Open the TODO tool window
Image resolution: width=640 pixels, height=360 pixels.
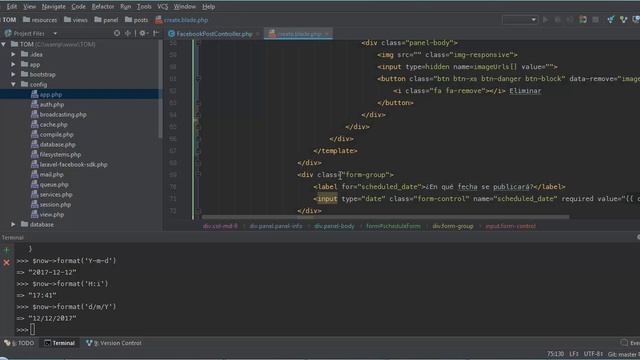pos(19,343)
